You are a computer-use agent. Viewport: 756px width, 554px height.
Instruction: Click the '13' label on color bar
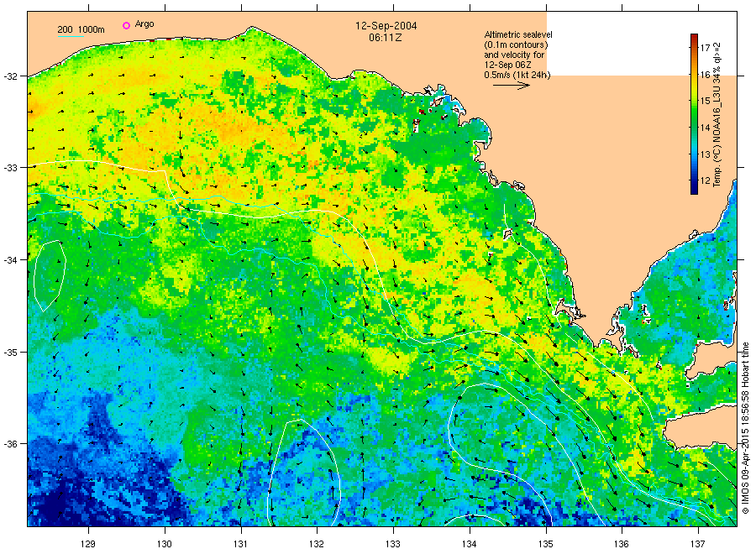[705, 154]
